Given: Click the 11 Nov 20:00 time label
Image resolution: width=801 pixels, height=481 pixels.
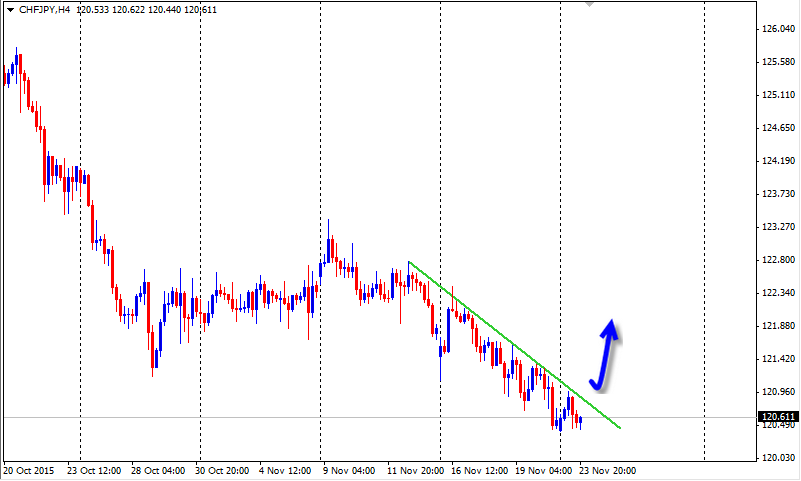Looking at the screenshot, I should 415,470.
